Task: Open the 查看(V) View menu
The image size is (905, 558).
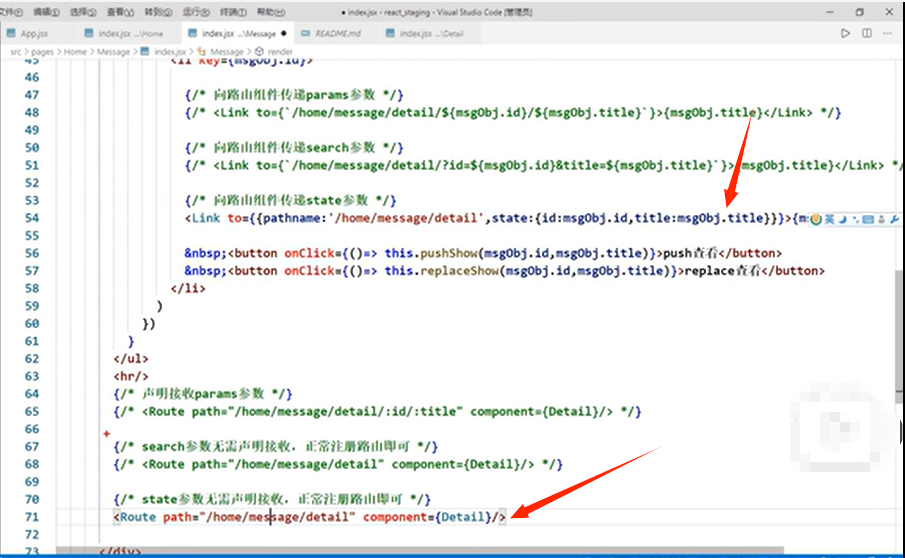Action: (x=120, y=12)
